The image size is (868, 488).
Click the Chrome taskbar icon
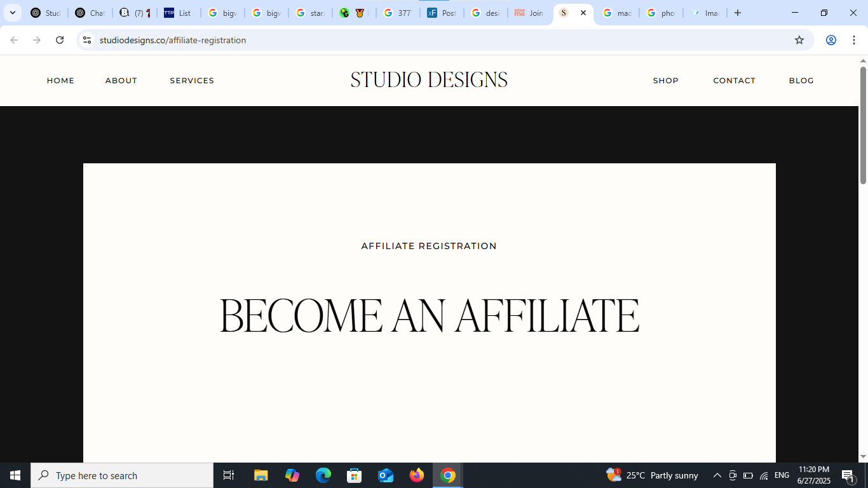[448, 475]
